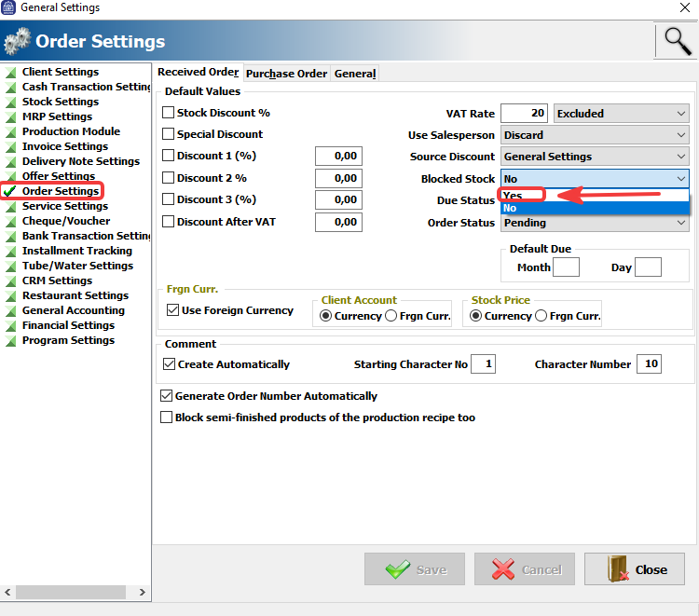Close the General Settings window

pos(685,7)
